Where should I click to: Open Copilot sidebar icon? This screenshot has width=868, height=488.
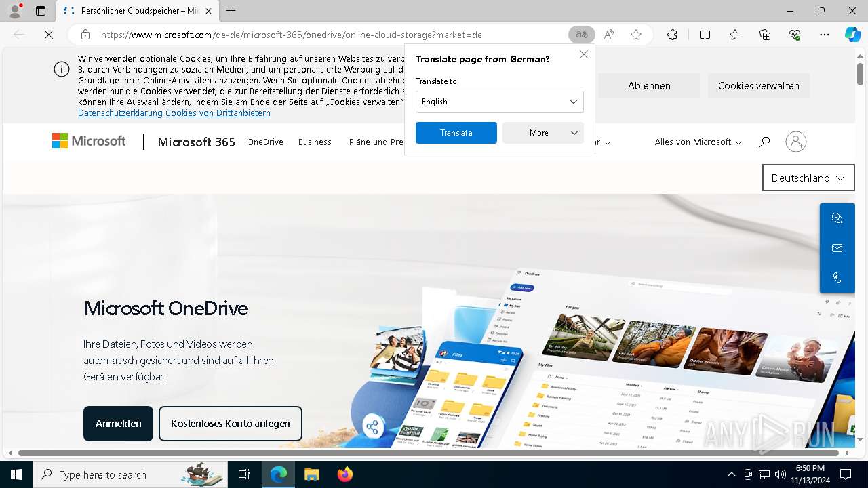point(853,35)
